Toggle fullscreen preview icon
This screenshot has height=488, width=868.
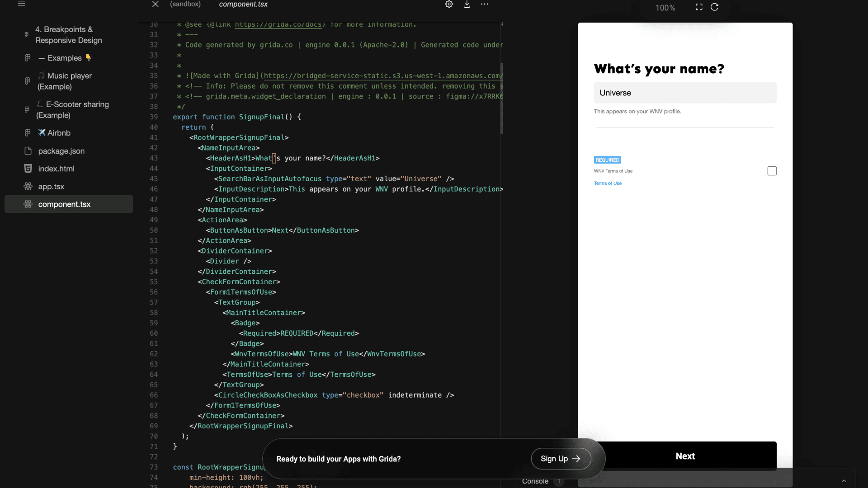[699, 7]
